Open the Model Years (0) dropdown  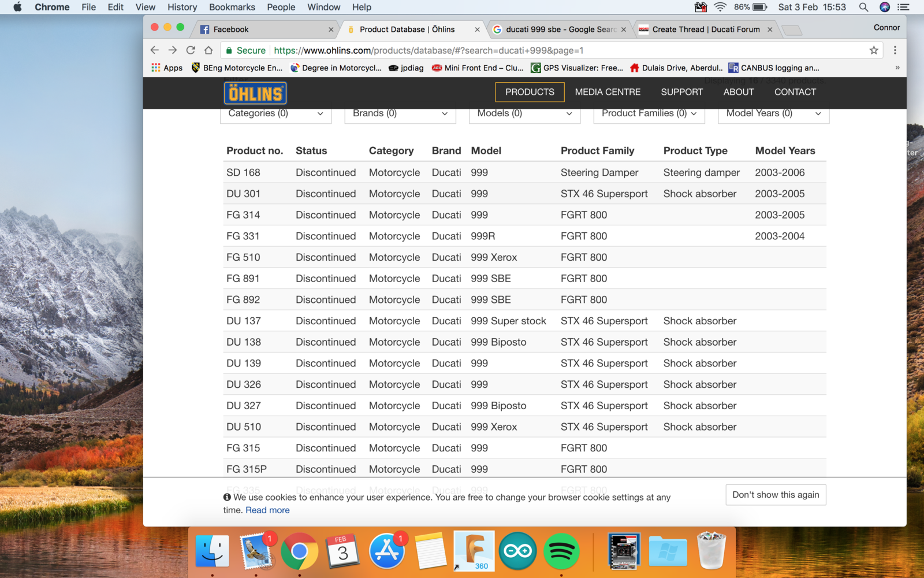(773, 113)
